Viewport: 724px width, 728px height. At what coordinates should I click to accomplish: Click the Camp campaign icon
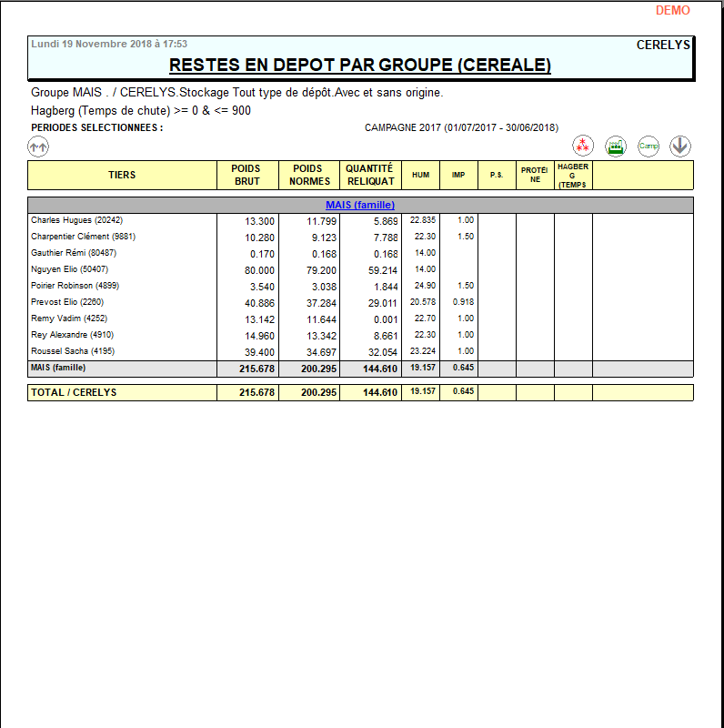648,146
